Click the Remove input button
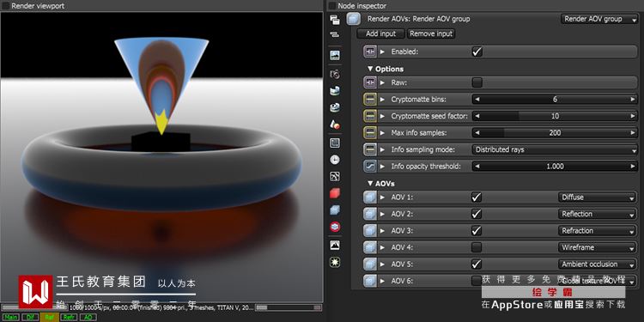This screenshot has width=644, height=322. pos(431,33)
